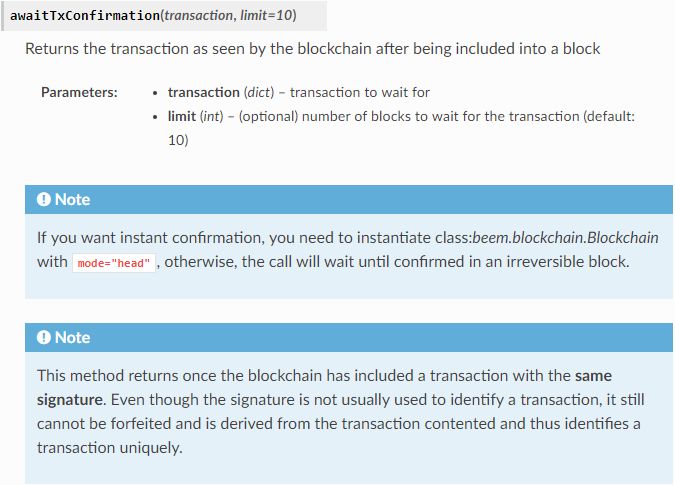The width and height of the screenshot is (675, 485).
Task: Click the "If you want instant confirmation" text
Action: pyautogui.click(x=151, y=238)
